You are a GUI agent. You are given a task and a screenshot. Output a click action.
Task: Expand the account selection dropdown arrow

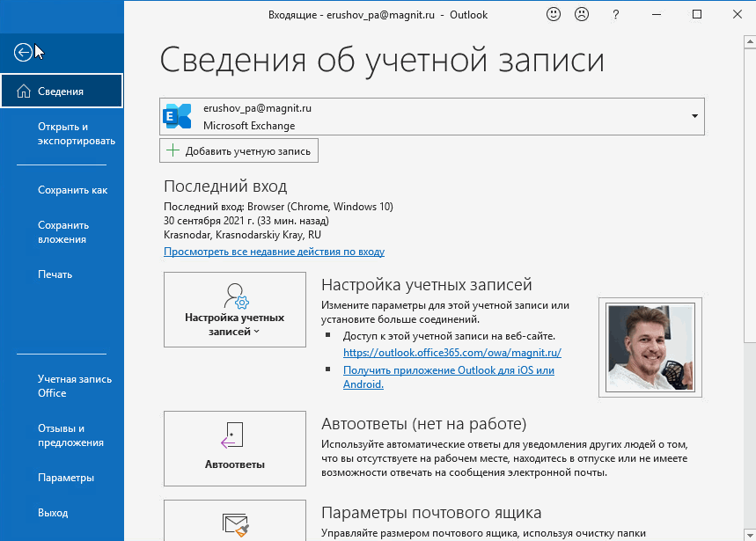pos(694,116)
